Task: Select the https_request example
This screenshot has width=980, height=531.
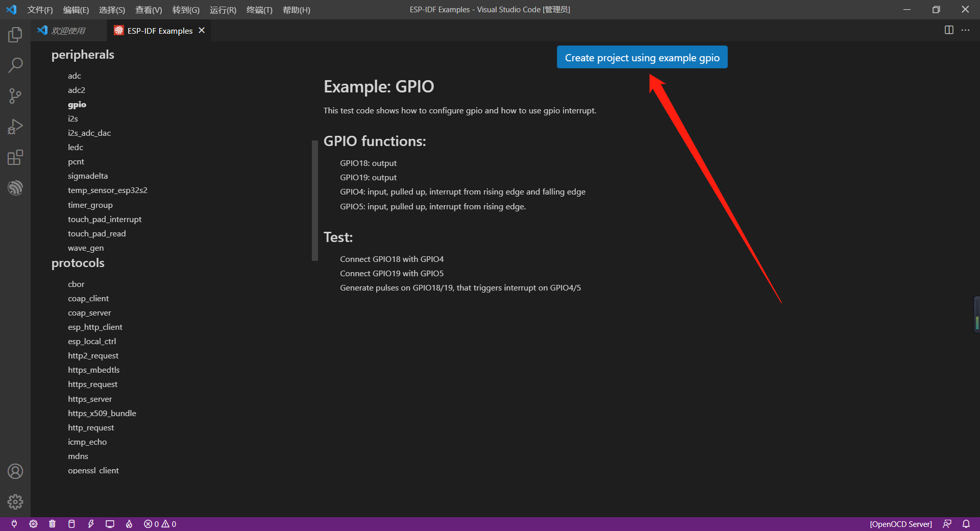Action: (x=92, y=384)
